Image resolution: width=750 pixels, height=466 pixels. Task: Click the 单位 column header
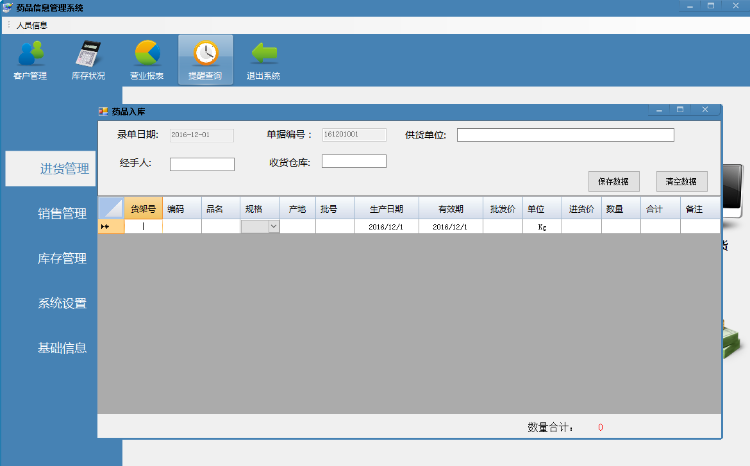(542, 209)
